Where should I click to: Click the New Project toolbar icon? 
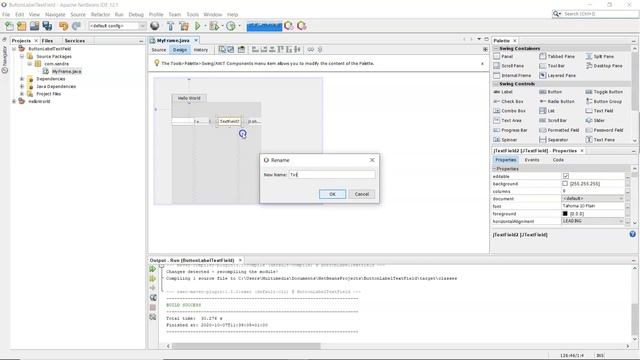[x=22, y=26]
